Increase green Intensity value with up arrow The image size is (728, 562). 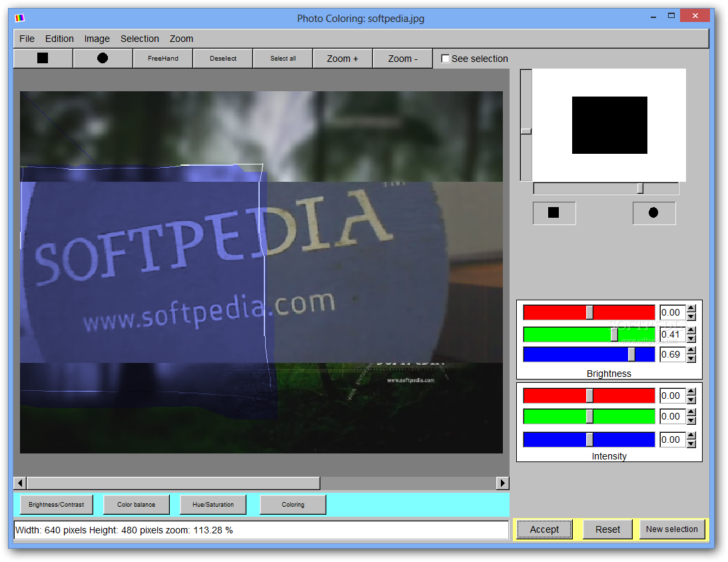tap(691, 413)
